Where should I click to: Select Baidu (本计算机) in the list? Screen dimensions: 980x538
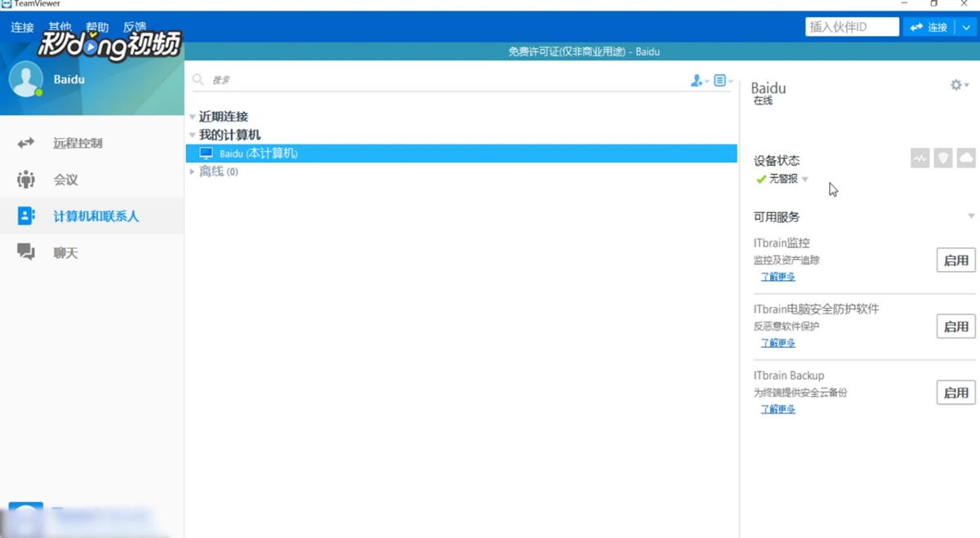coord(461,153)
